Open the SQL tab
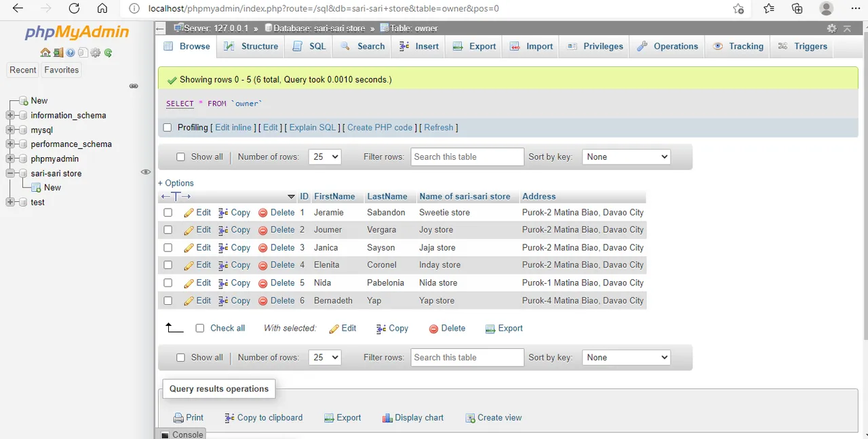868x439 pixels. point(309,46)
